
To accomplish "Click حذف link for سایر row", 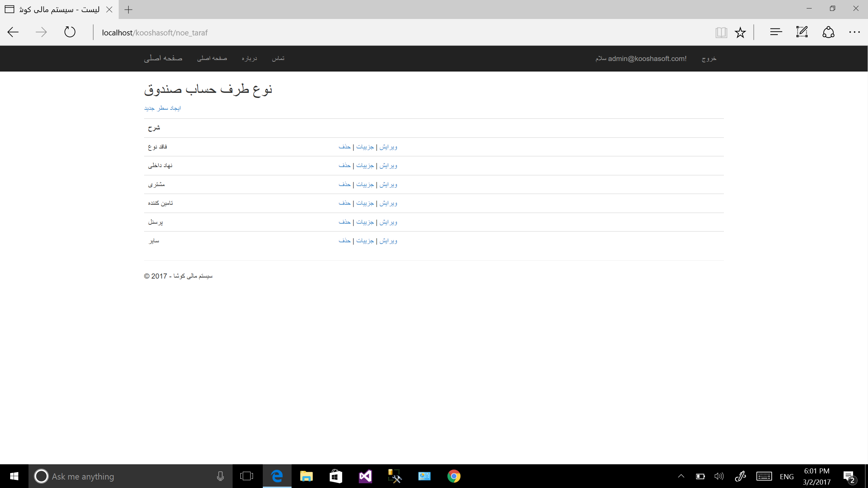I will [344, 241].
